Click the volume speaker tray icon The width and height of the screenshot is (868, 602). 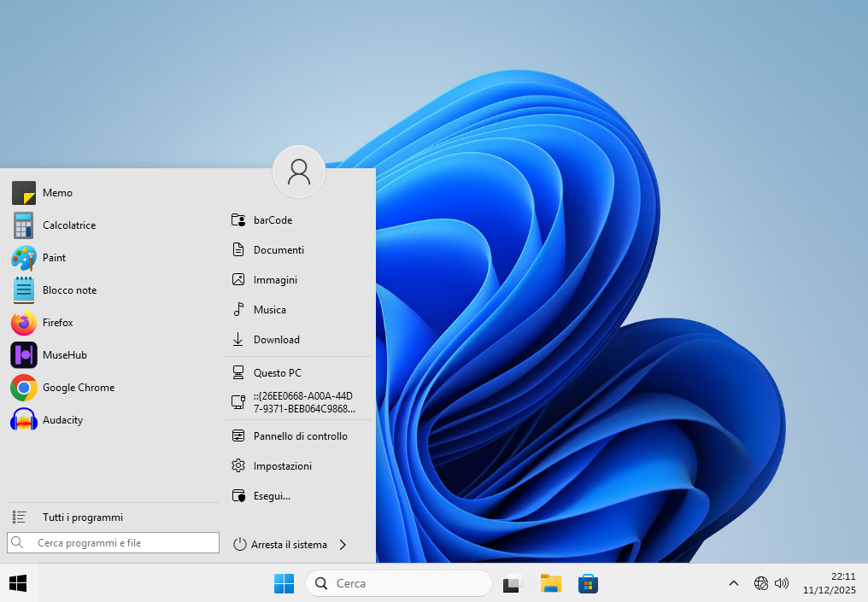(782, 583)
